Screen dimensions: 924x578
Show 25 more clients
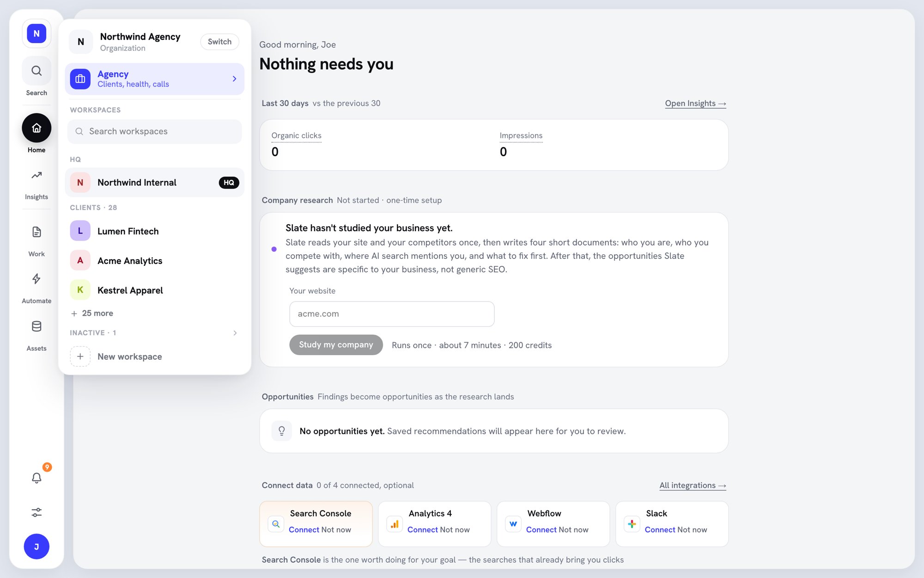coord(92,313)
